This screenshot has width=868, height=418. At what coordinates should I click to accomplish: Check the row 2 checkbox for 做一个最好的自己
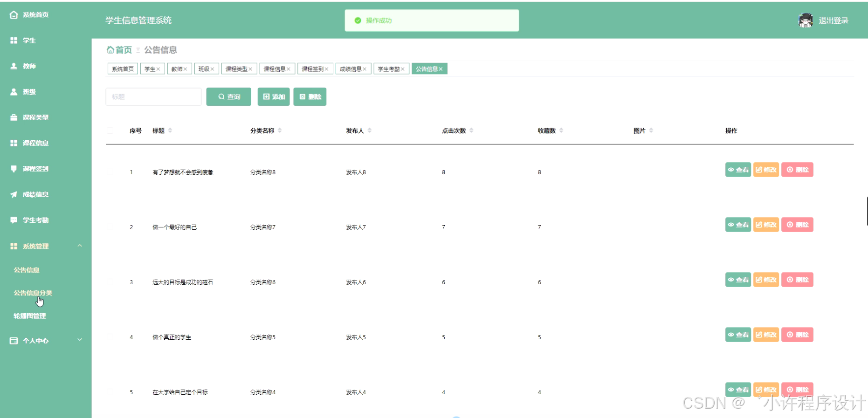tap(110, 227)
